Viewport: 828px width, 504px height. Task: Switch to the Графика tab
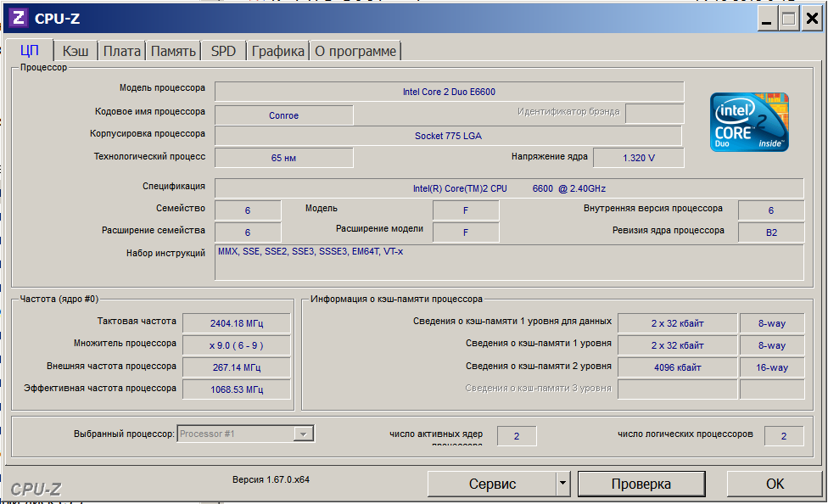click(277, 51)
